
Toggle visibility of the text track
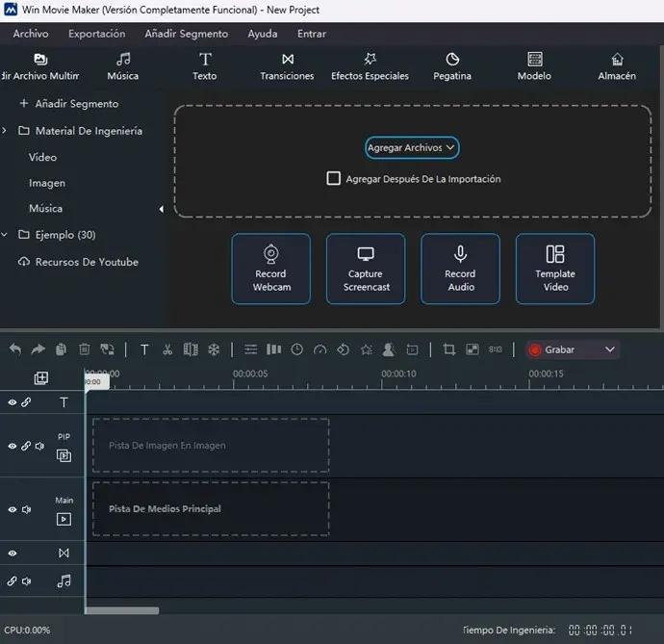(x=13, y=402)
